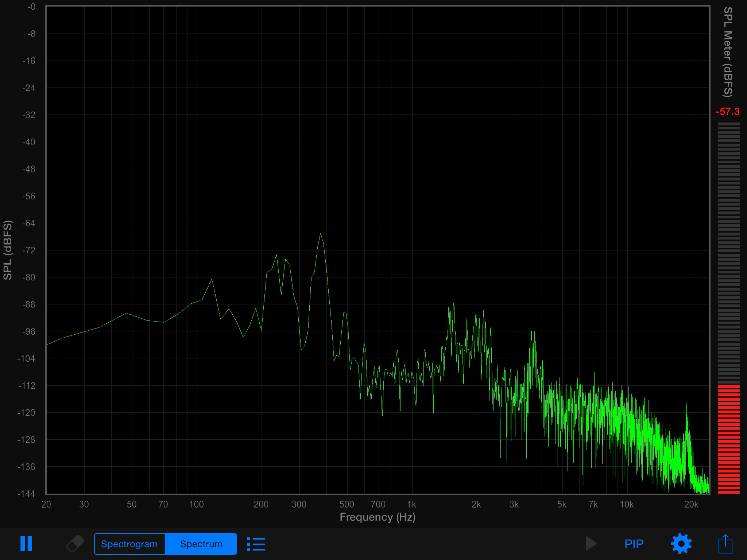Viewport: 747px width, 560px height.
Task: Click the SPL Meter (dBFS) label
Action: point(728,52)
